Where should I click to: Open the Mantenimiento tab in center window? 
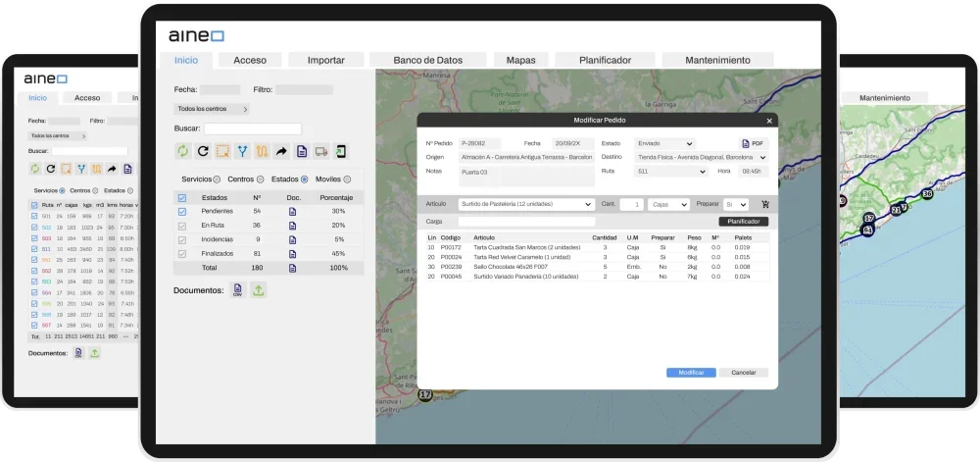(717, 60)
